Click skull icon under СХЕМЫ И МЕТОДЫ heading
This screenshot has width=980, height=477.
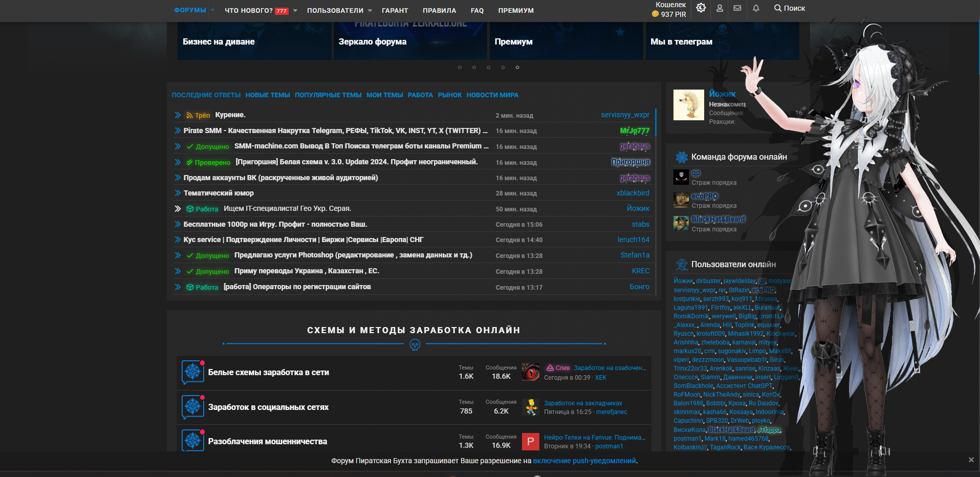click(x=415, y=345)
